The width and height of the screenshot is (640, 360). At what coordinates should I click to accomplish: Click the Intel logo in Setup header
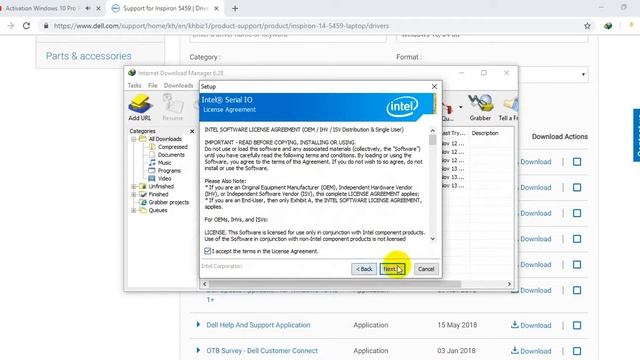pyautogui.click(x=402, y=107)
